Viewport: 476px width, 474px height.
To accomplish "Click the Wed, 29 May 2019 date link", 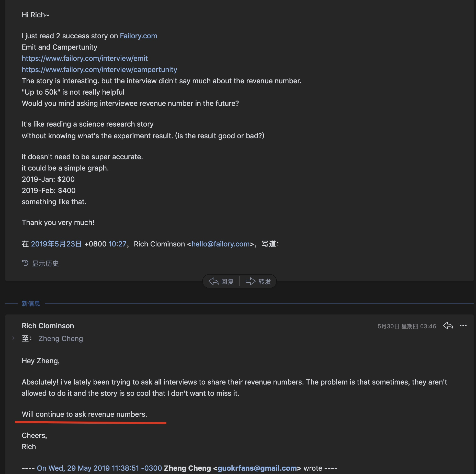I will pyautogui.click(x=99, y=468).
